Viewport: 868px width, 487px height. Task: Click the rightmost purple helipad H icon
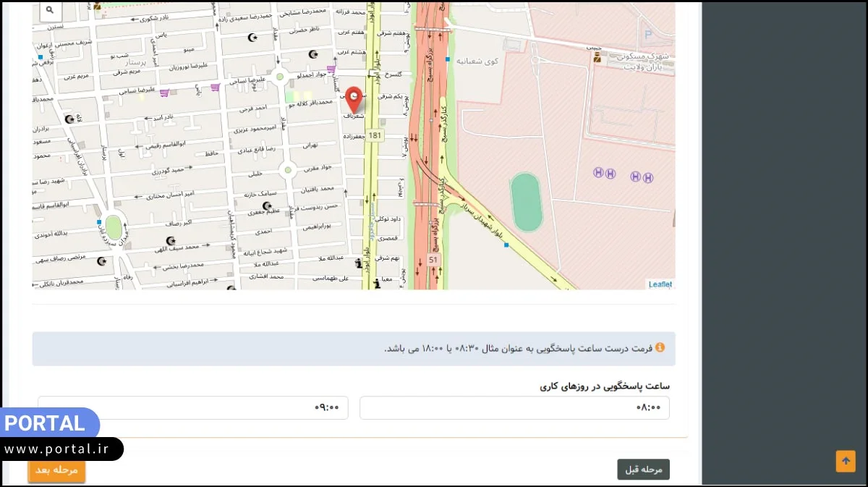[648, 177]
